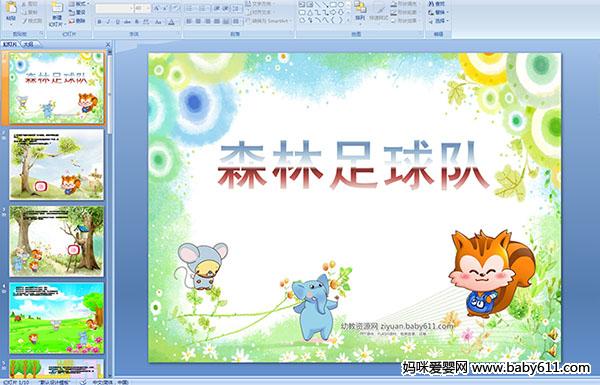Select the Format Painter (格式刷) tool

(x=33, y=21)
